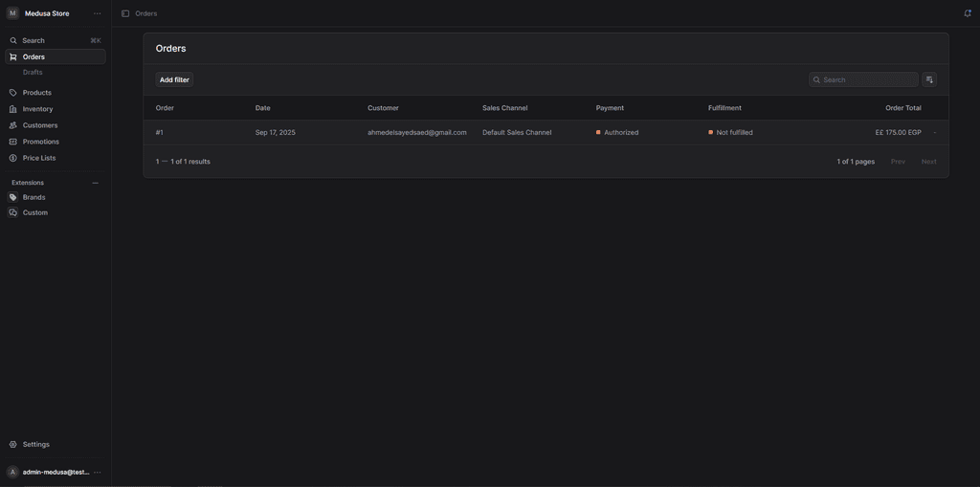Collapse the Extensions section

[95, 183]
